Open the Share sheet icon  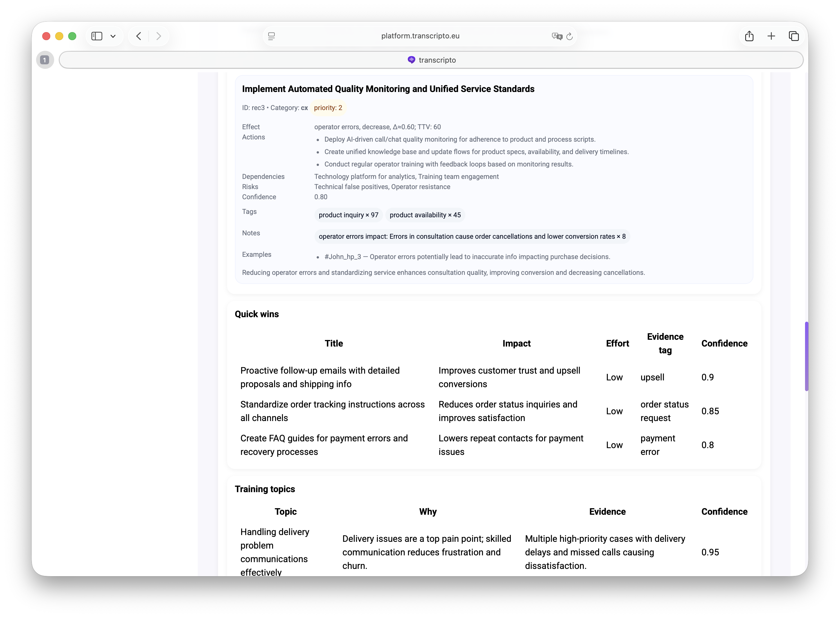tap(749, 36)
